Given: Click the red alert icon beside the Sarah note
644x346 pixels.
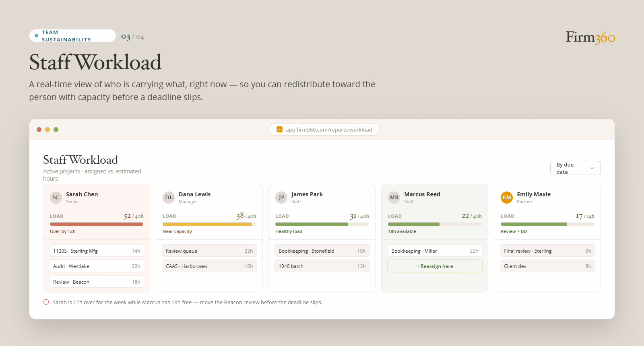Looking at the screenshot, I should [x=46, y=302].
